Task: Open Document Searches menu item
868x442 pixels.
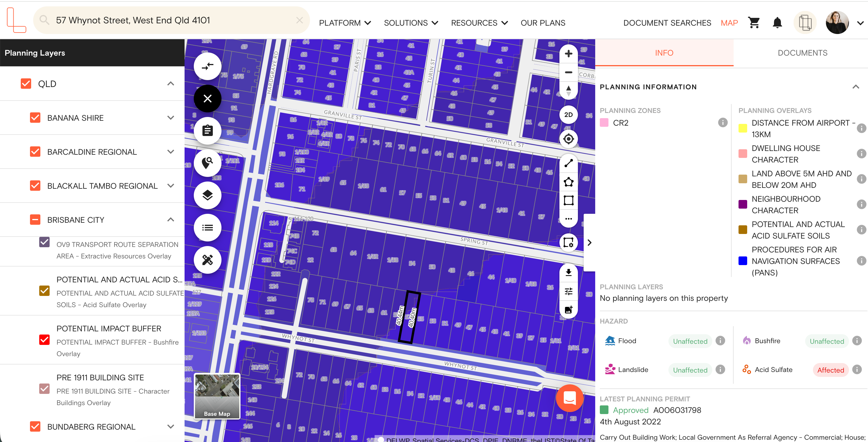Action: [x=667, y=23]
